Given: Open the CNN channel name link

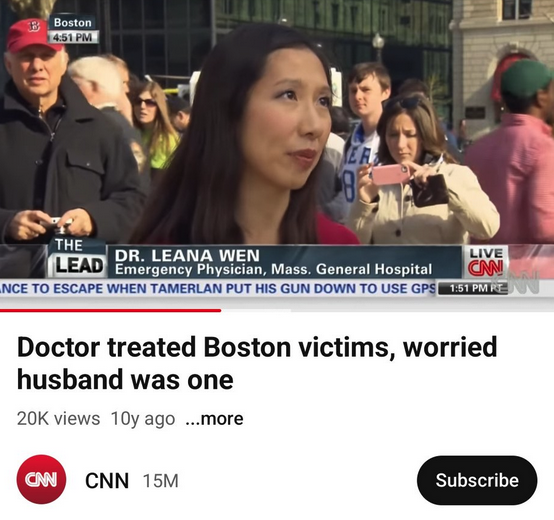Looking at the screenshot, I should click(x=107, y=480).
